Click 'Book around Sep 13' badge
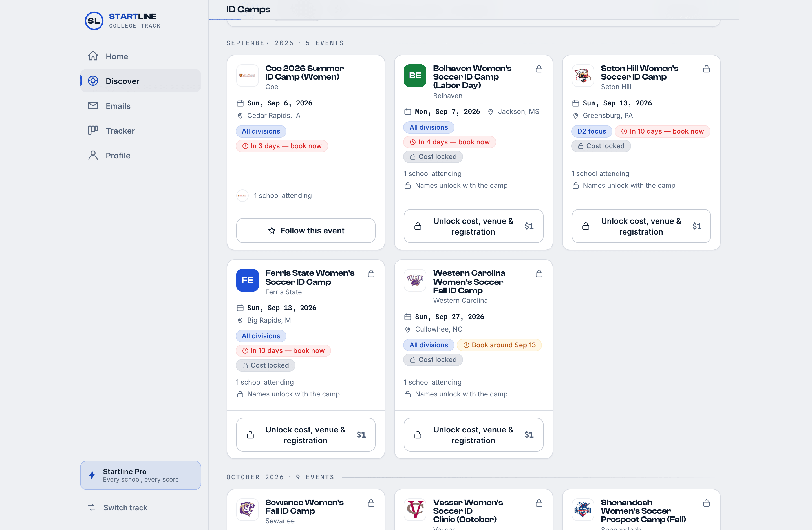The width and height of the screenshot is (812, 530). [500, 345]
